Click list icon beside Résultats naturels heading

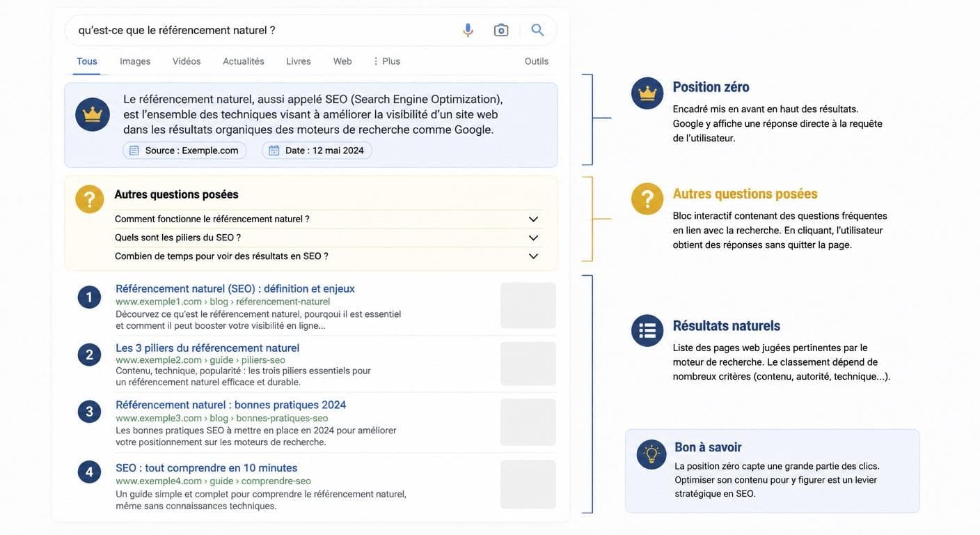[647, 330]
